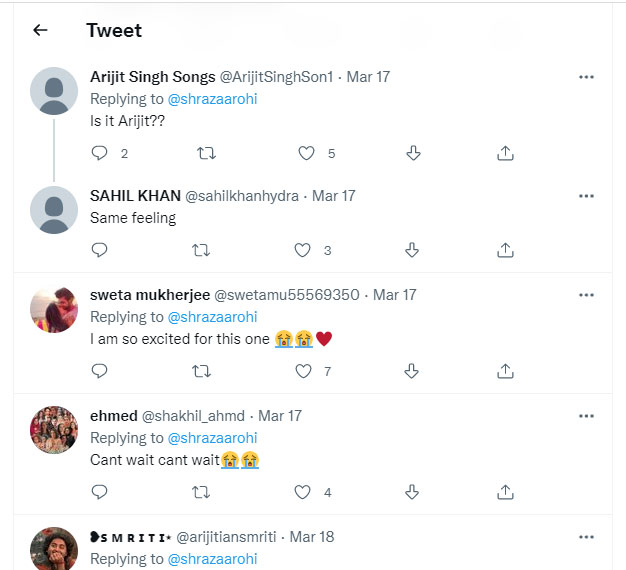Open more options on SAHIL KHAN's tweet
Viewport: 626px width, 570px height.
[587, 196]
